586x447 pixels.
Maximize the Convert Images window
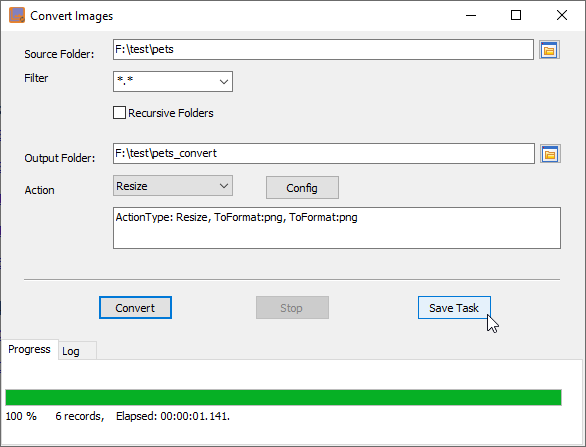tap(516, 15)
